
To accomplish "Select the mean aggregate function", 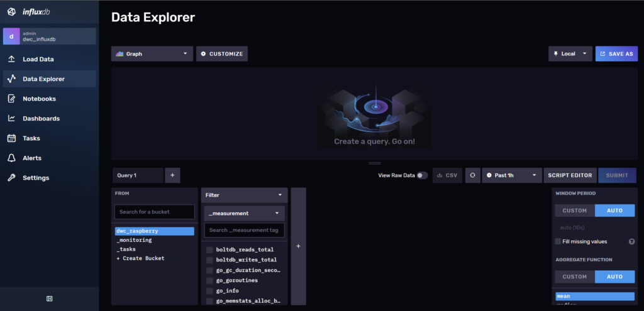I will point(595,296).
